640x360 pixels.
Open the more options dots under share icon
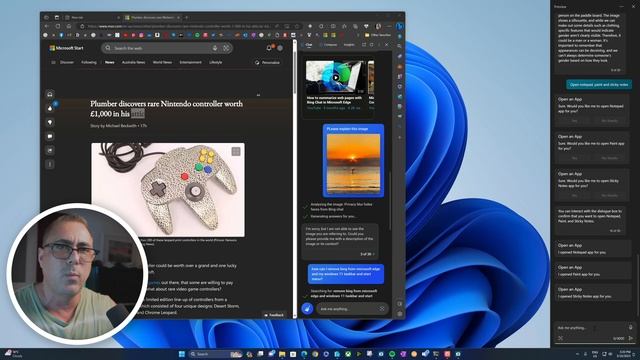point(50,164)
